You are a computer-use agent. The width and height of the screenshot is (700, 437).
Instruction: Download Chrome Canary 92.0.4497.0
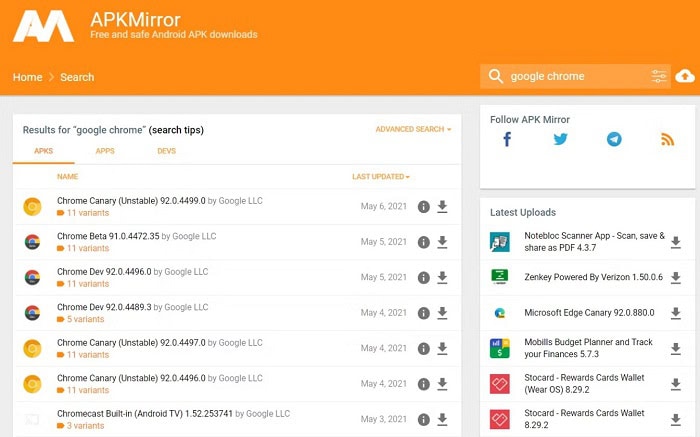click(x=442, y=348)
